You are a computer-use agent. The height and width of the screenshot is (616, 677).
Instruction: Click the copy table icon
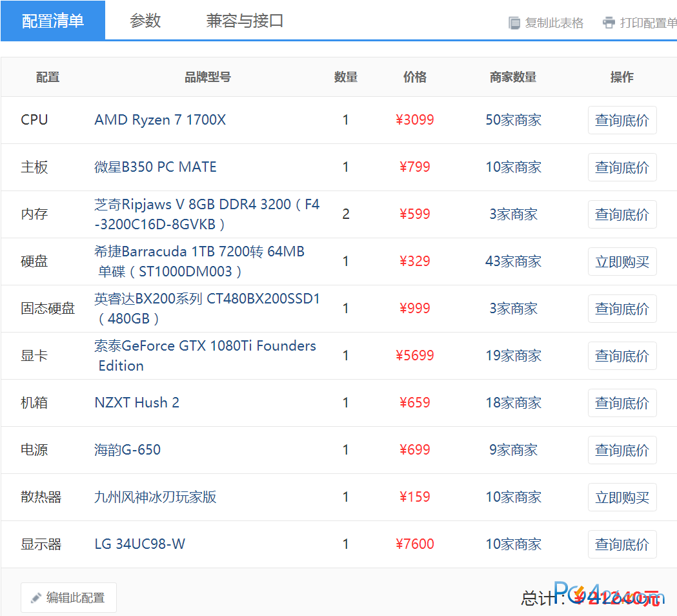click(514, 23)
